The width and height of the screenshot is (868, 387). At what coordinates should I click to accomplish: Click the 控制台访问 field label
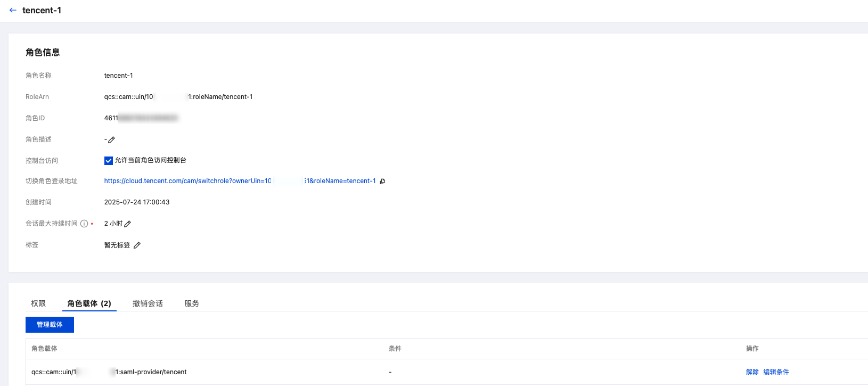42,161
